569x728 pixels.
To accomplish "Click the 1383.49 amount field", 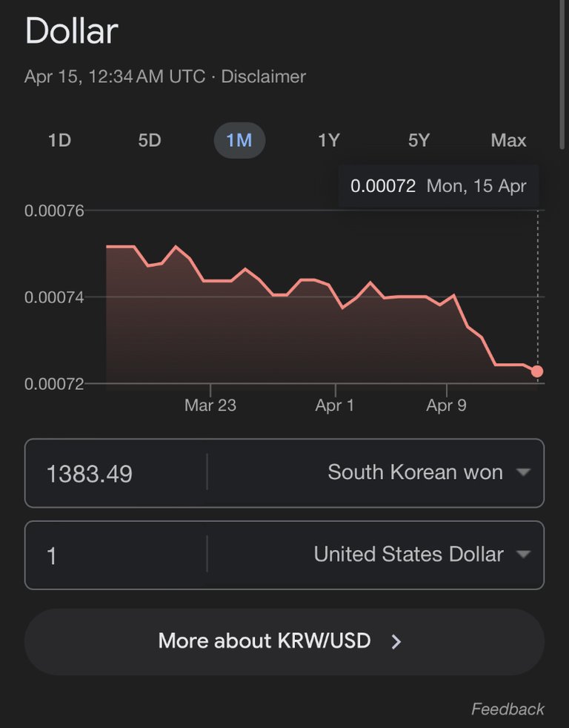I will [x=115, y=474].
